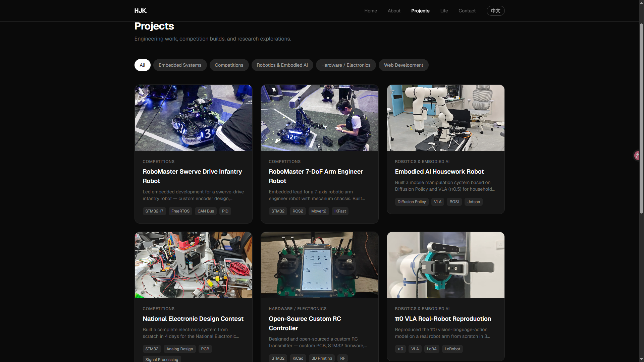Filter by Hardware / Electronics

point(346,65)
